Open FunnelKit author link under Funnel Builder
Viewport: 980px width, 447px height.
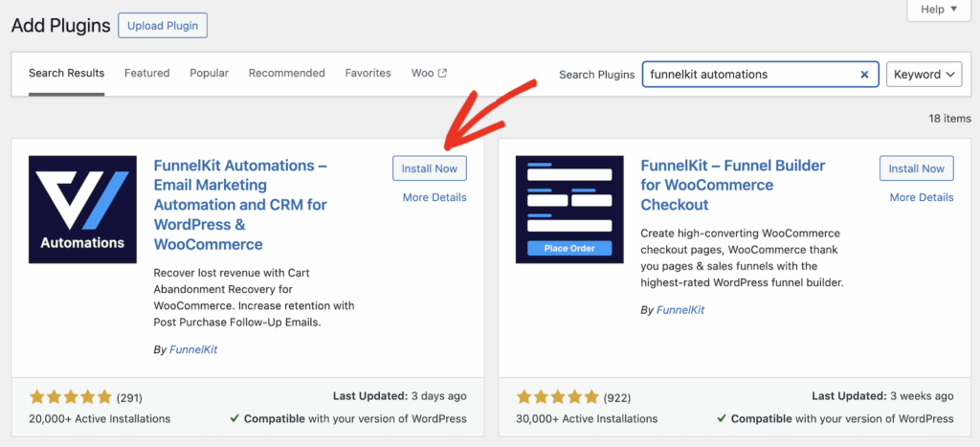click(x=680, y=310)
